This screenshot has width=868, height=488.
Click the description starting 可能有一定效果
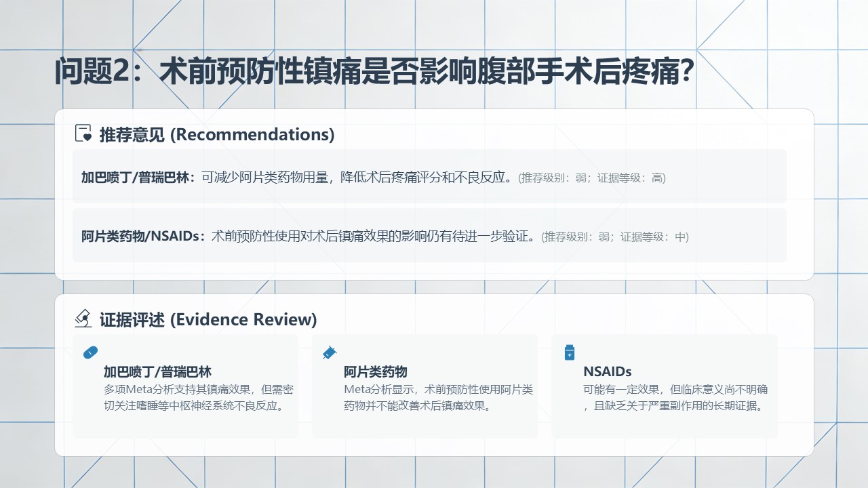tap(675, 398)
